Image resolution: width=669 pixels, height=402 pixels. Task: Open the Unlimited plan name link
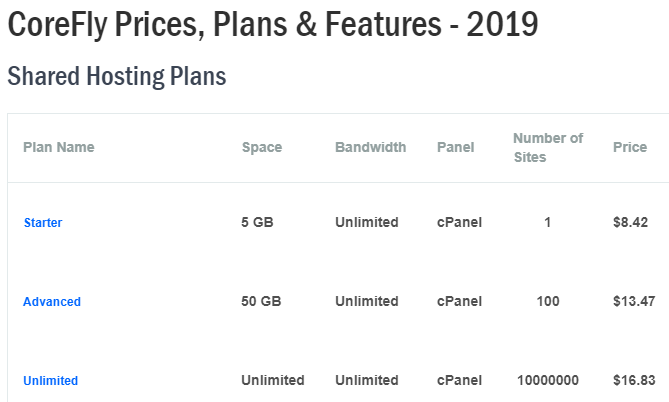click(x=50, y=380)
